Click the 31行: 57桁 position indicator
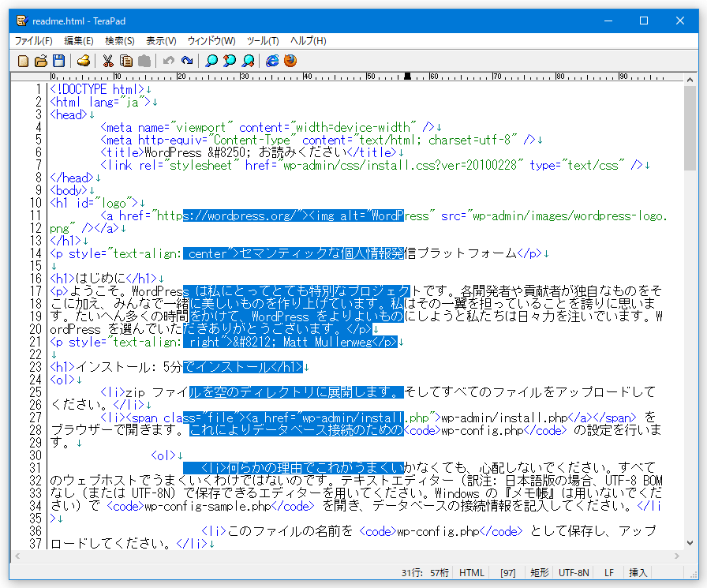Viewport: 707px width, 588px height. pyautogui.click(x=425, y=573)
